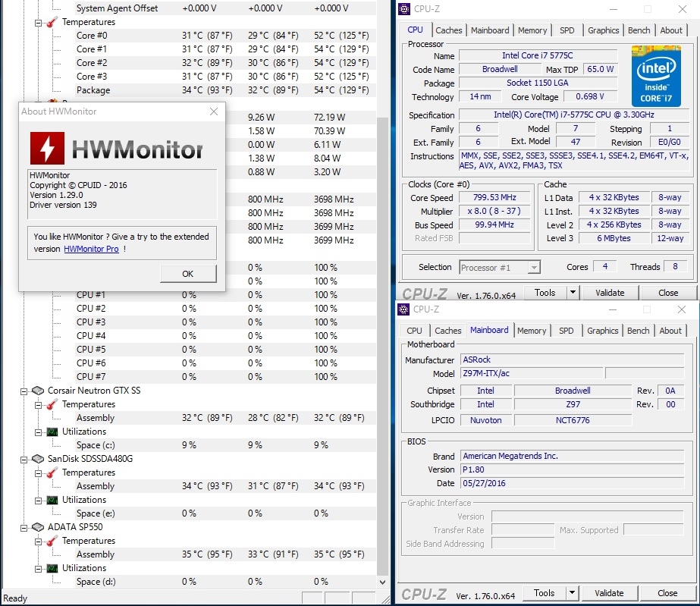Click SanDisk Temperatures thermometer icon
This screenshot has height=606, width=700.
coord(52,473)
